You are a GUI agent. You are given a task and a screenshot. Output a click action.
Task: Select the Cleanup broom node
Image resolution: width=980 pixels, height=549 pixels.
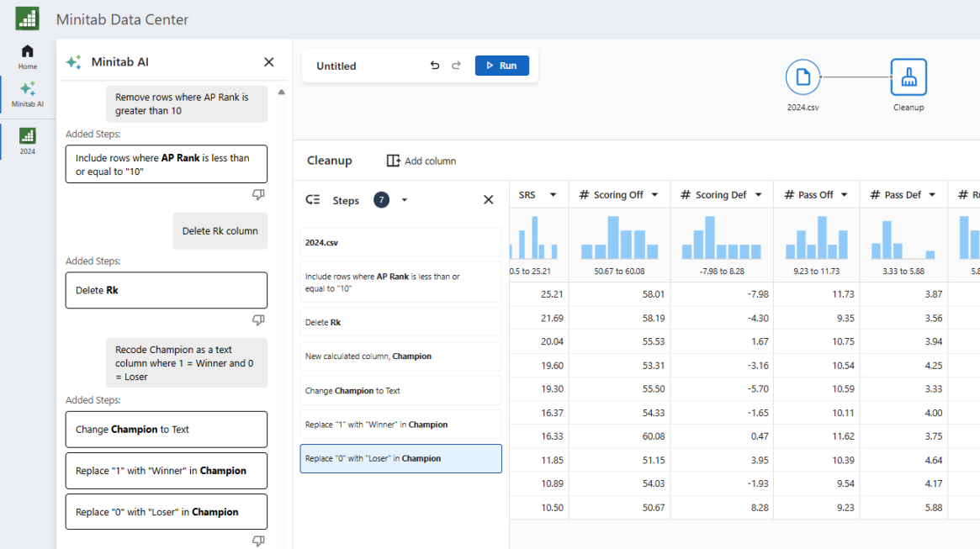pyautogui.click(x=908, y=77)
